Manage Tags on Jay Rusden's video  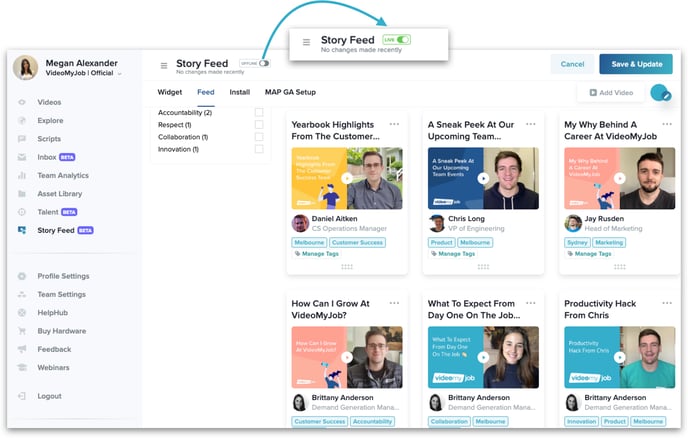tap(590, 254)
